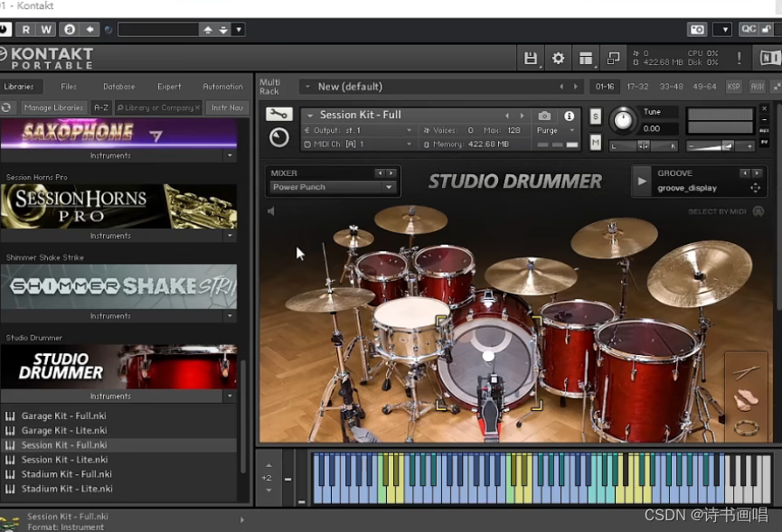Open the workspace layout panel icon
Image resolution: width=782 pixels, height=532 pixels.
[586, 59]
